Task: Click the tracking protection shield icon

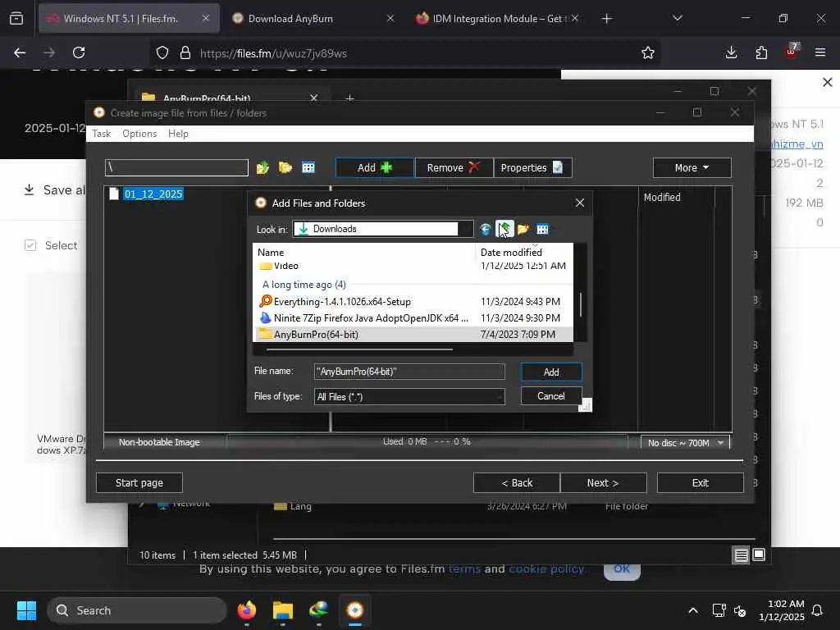Action: tap(162, 52)
